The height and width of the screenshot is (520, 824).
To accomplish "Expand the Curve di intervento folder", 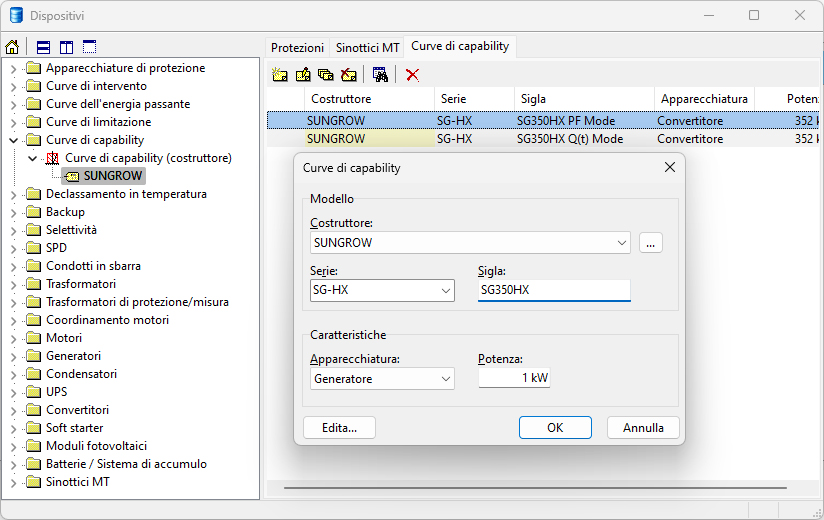I will (13, 86).
